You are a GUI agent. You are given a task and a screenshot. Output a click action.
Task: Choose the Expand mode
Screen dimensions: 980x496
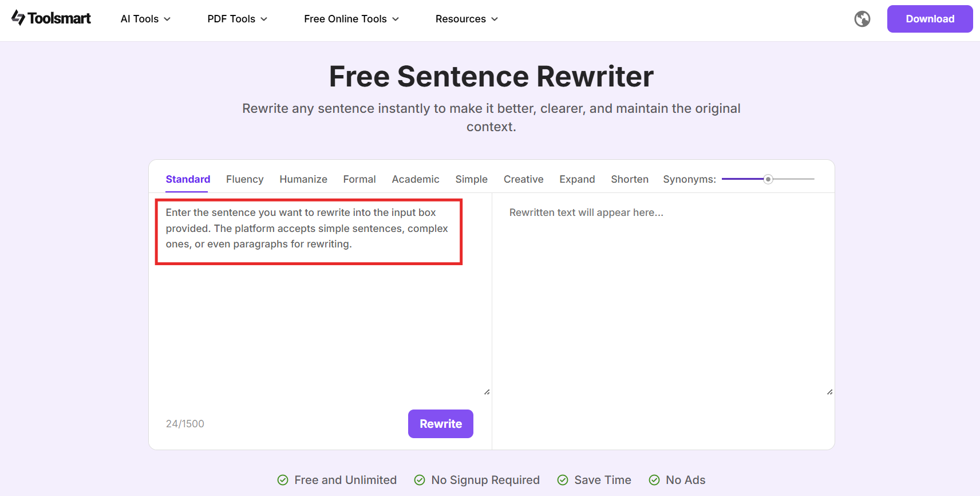577,179
